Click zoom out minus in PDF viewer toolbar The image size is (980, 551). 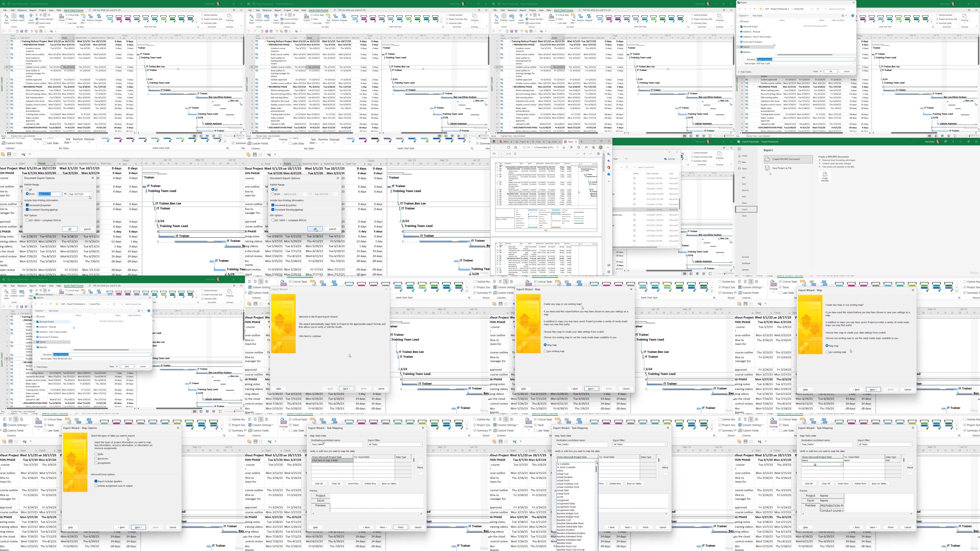coord(578,154)
